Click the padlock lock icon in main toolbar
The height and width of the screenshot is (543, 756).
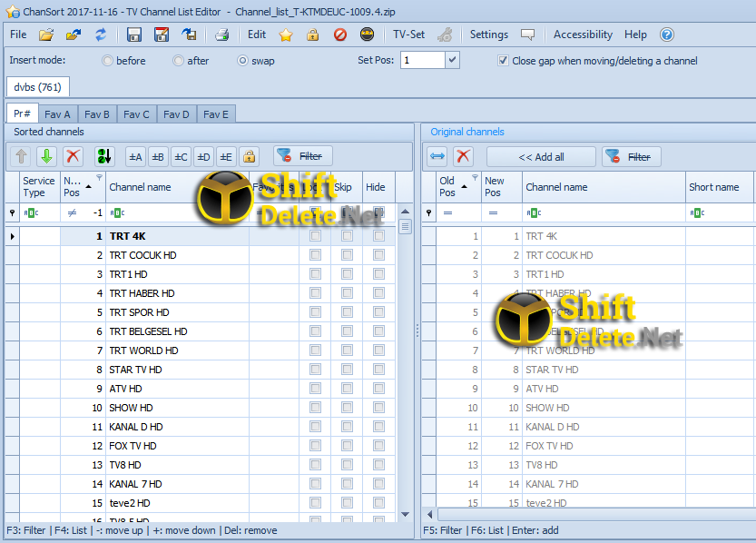point(313,35)
